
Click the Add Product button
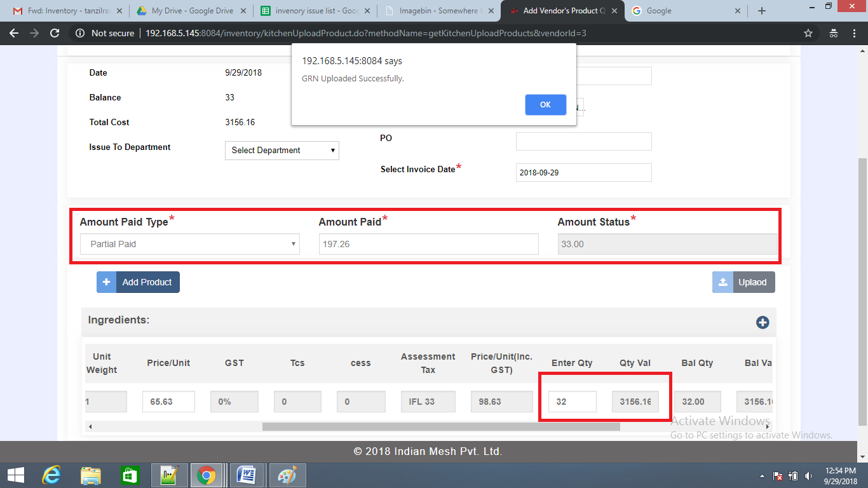(x=139, y=282)
